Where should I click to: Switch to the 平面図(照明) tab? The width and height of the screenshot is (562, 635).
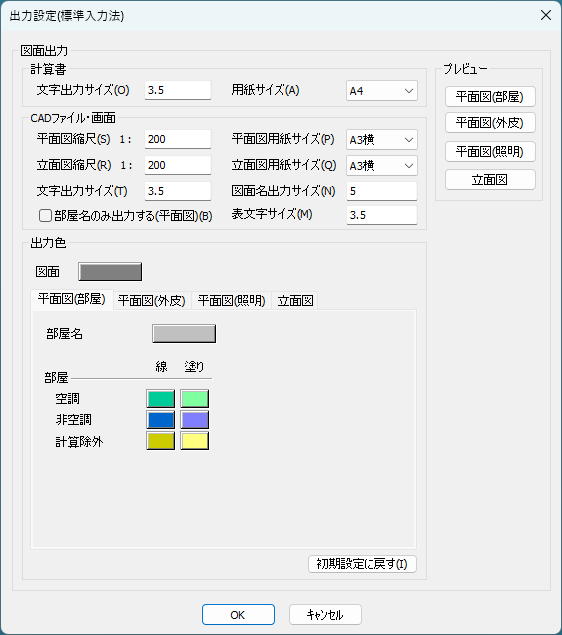[x=231, y=300]
